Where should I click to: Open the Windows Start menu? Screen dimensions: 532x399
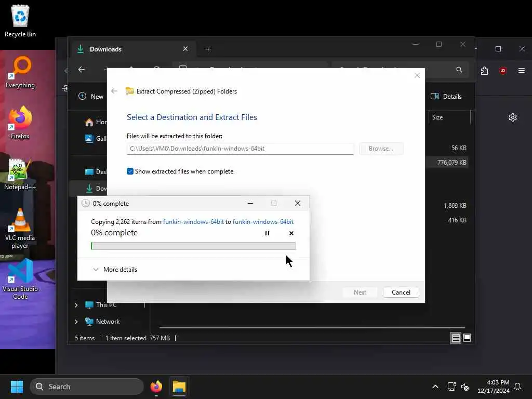(17, 387)
